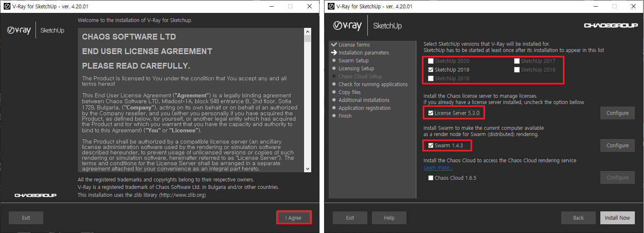Go Back to the previous installer step
The image size is (644, 233).
pyautogui.click(x=578, y=218)
